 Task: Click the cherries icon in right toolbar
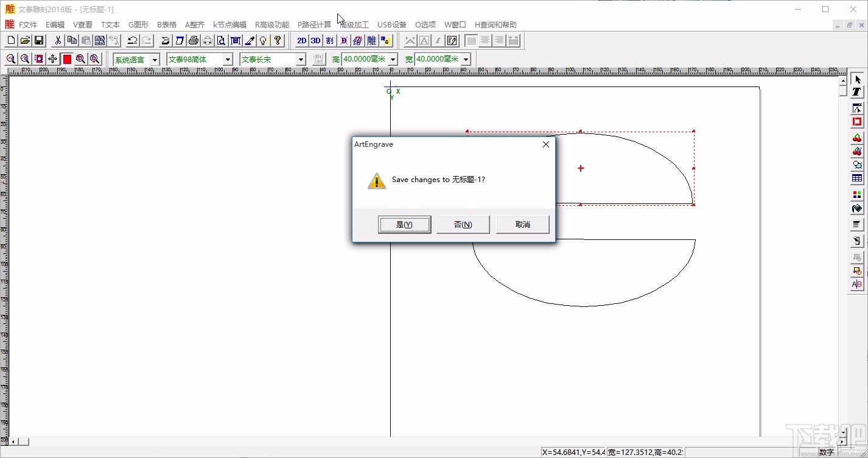(x=857, y=138)
